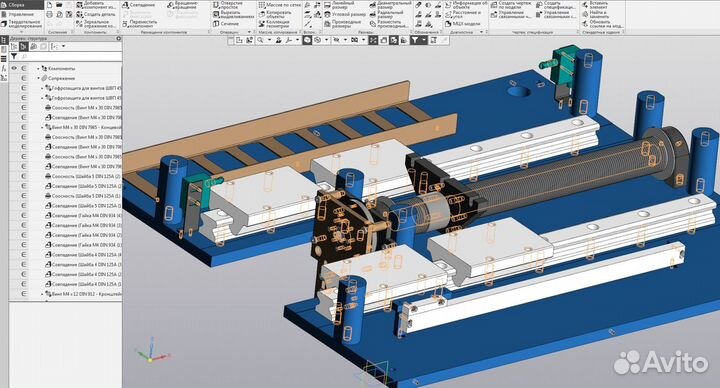Image resolution: width=720 pixels, height=388 pixels.
Task: Click third icon in the tree panel toolbar
Action: point(34,46)
